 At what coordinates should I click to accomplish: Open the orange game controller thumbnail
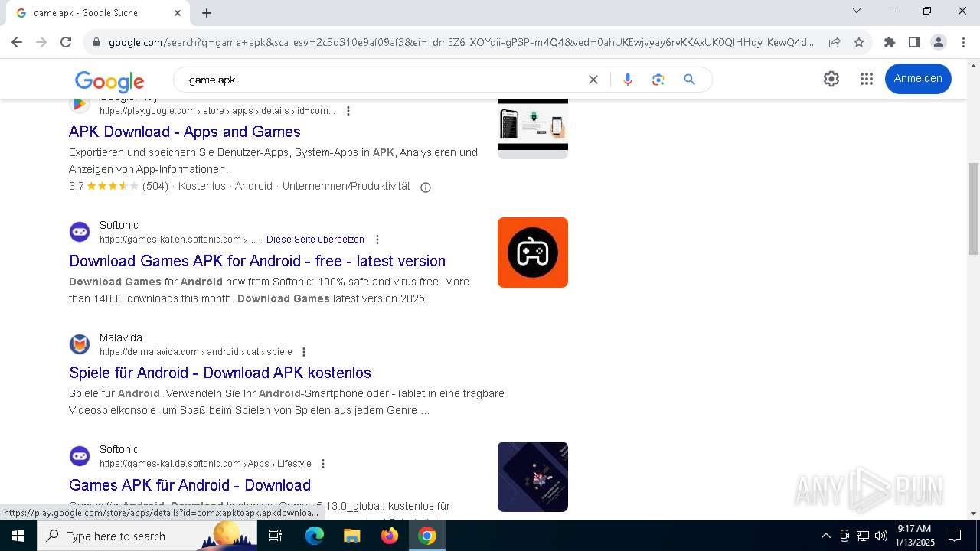coord(533,253)
